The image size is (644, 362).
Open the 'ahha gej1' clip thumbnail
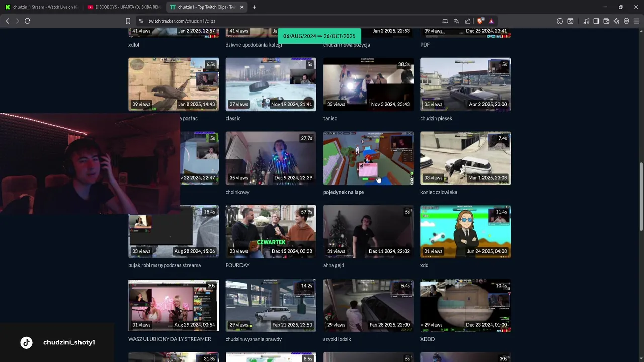click(368, 232)
